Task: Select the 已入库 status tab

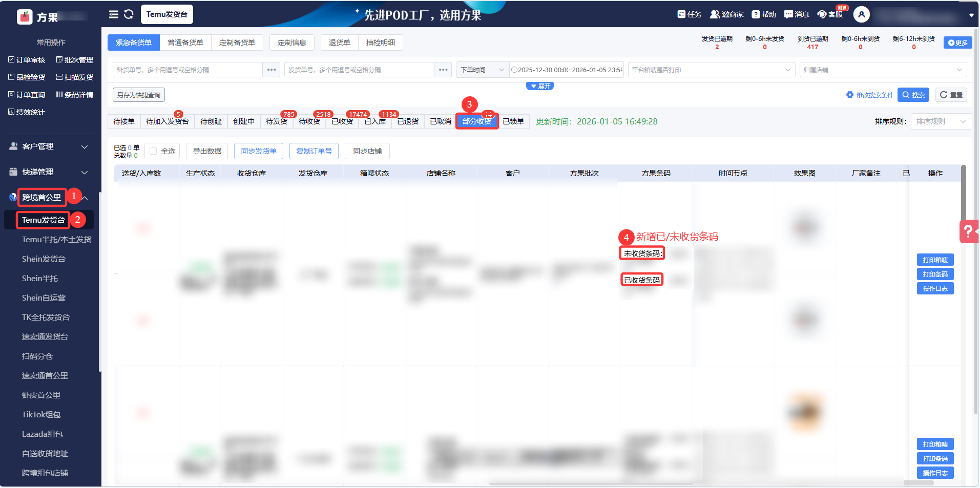Action: tap(375, 121)
